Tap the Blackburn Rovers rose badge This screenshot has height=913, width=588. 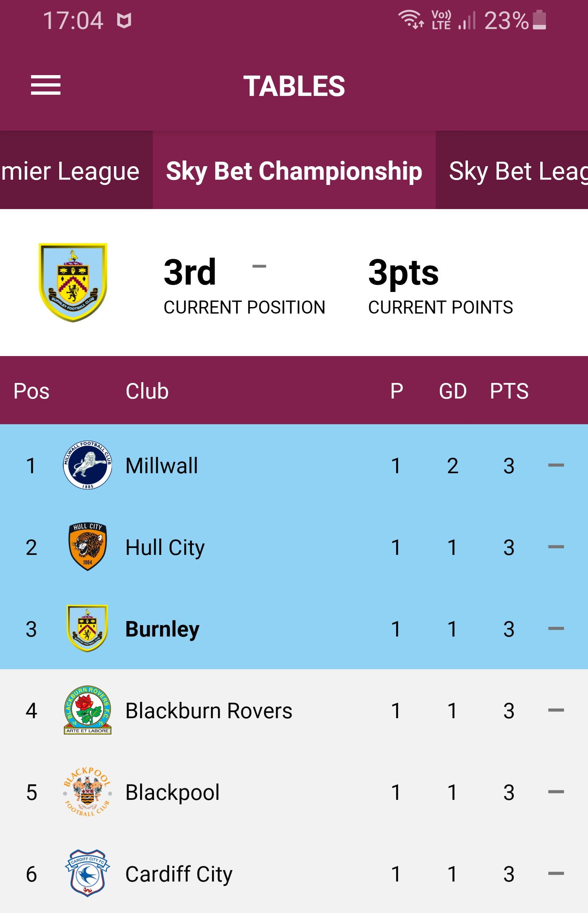(x=87, y=710)
